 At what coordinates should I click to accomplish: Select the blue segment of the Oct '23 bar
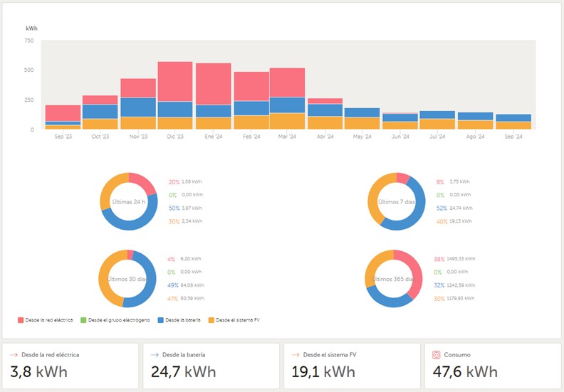pyautogui.click(x=100, y=112)
